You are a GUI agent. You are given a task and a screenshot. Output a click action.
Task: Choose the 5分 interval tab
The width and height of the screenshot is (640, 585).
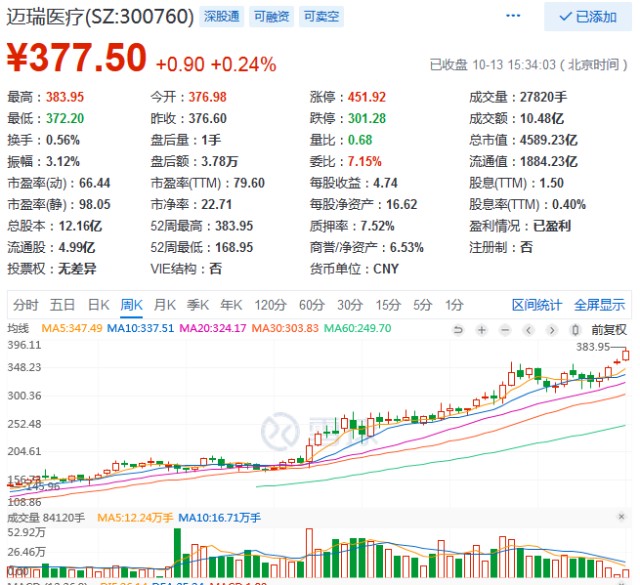click(422, 305)
